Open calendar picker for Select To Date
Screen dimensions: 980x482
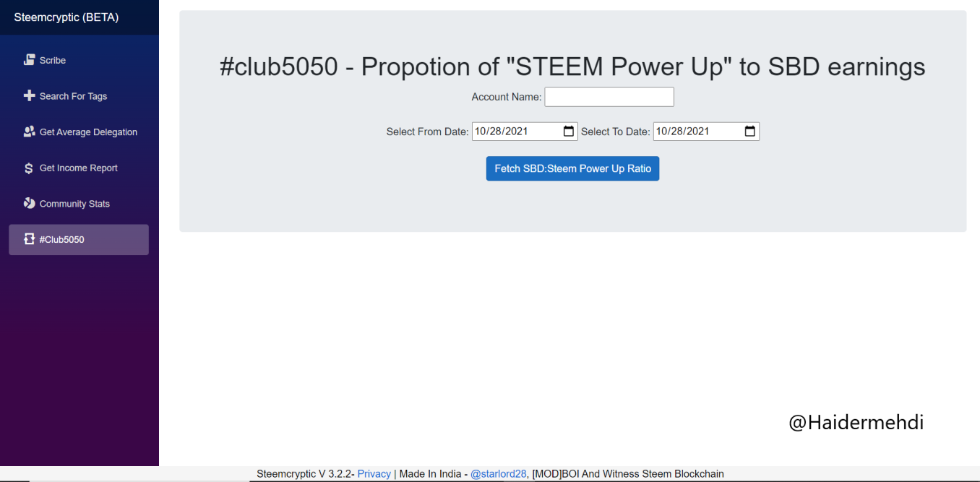tap(750, 132)
